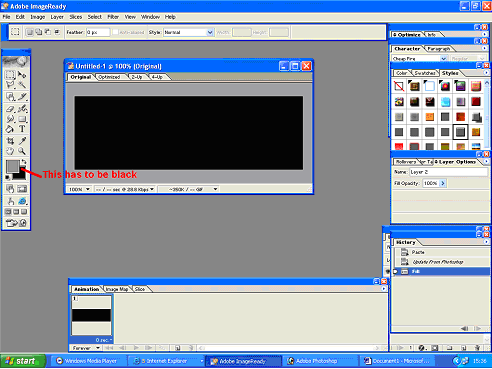Open the Fill Opacity slider arrow
Screen dimensions: 492x369
pos(443,183)
